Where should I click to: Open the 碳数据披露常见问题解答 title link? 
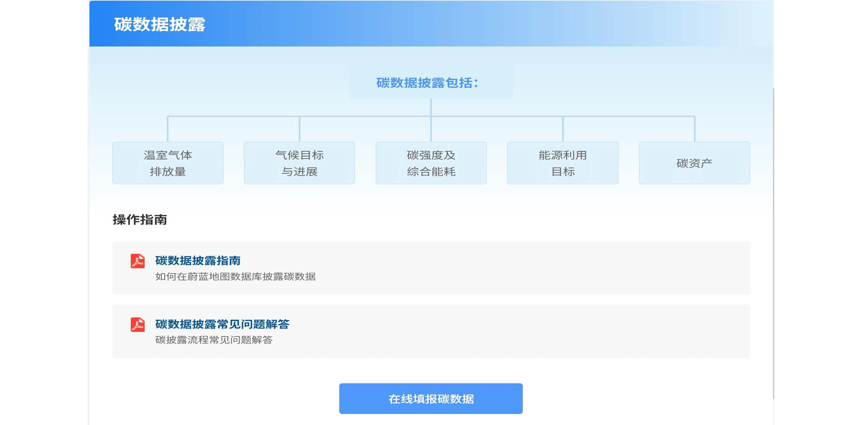[222, 324]
